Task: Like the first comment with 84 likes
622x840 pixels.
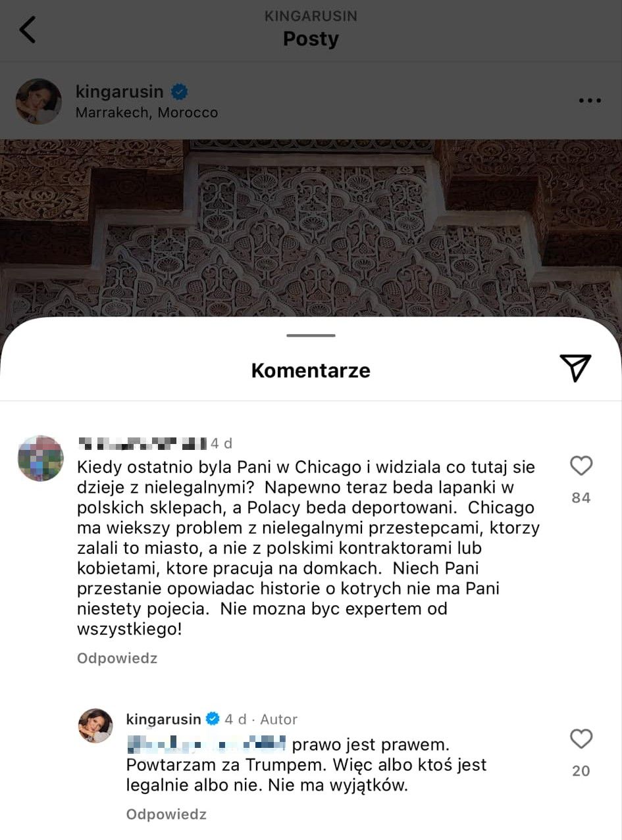Action: tap(581, 466)
